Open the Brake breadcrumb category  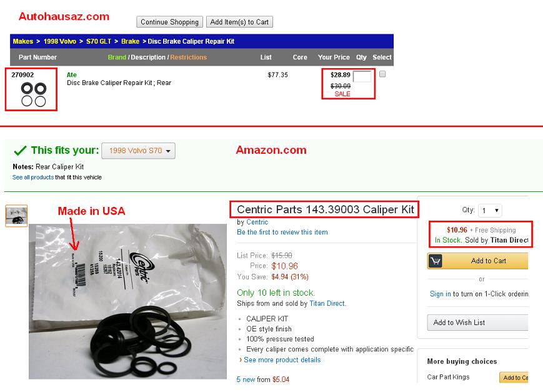point(130,41)
